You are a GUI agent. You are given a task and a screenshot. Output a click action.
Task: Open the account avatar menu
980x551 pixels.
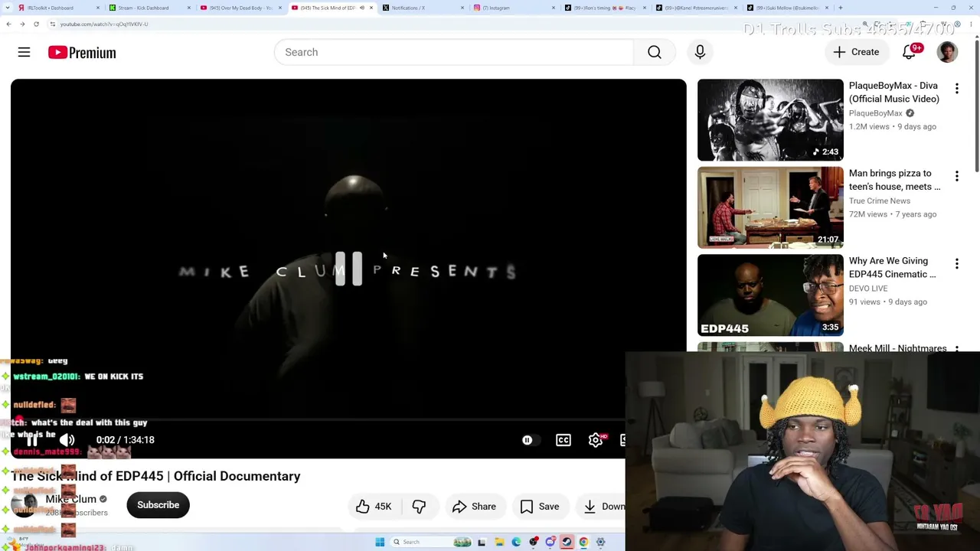pos(947,52)
